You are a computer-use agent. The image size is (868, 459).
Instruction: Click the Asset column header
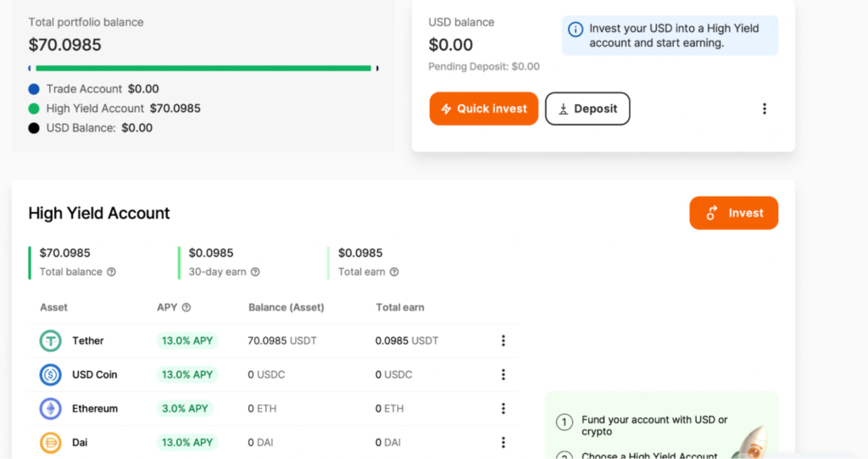[x=53, y=307]
